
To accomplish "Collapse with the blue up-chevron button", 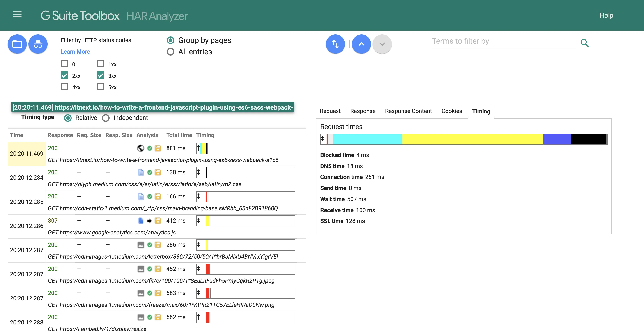I will coord(361,44).
